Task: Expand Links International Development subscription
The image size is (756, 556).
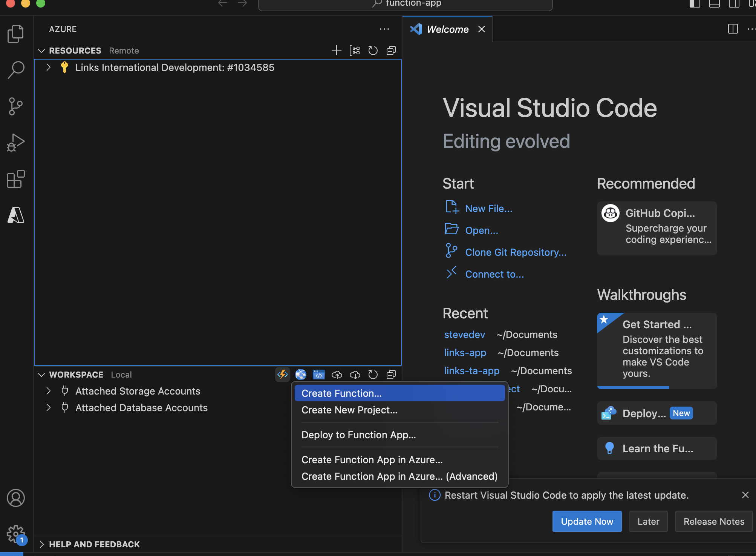Action: click(48, 68)
